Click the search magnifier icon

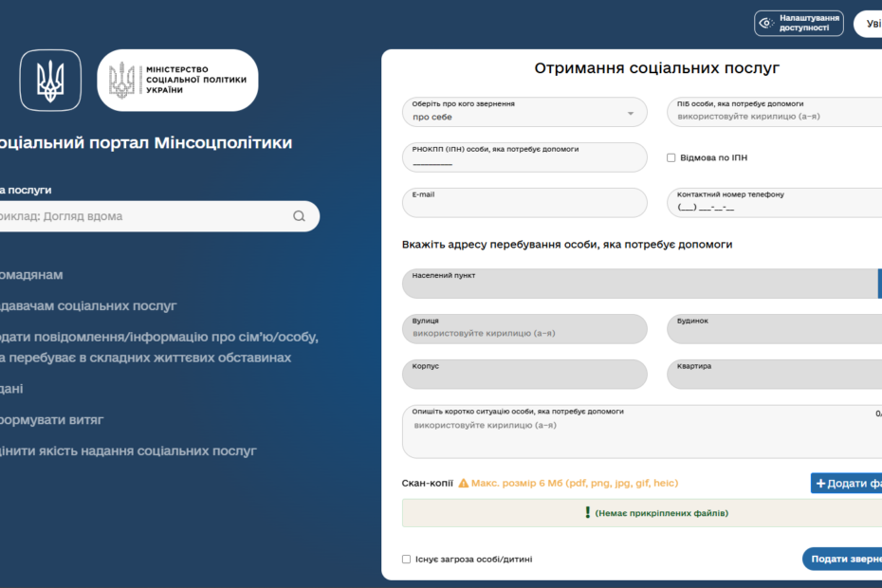[x=299, y=216]
